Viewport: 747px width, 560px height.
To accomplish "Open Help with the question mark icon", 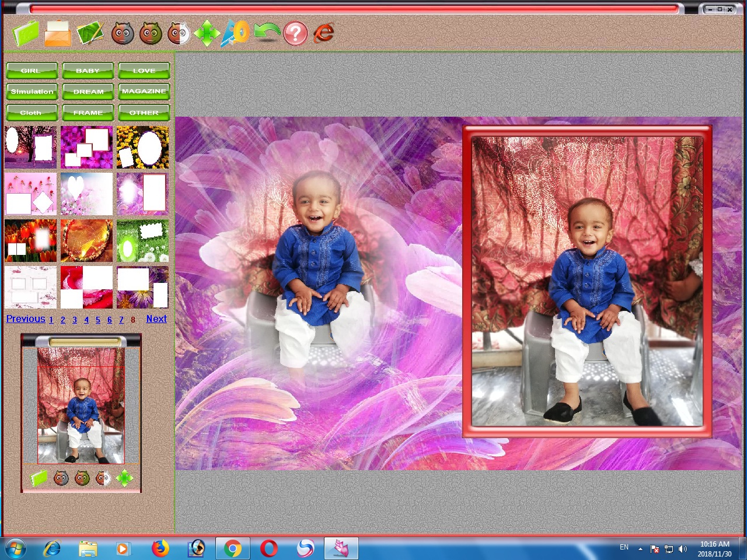I will pyautogui.click(x=295, y=33).
